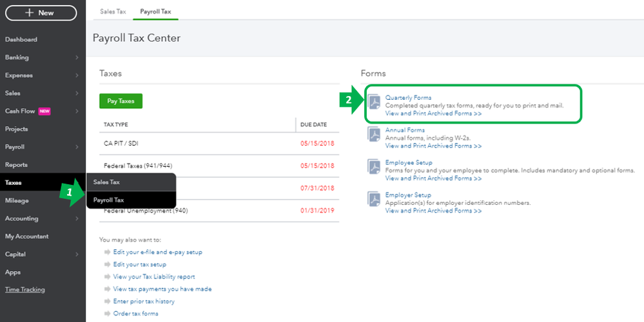Click arrow icon beside Edit your tax setup
This screenshot has height=322, width=644.
[108, 265]
